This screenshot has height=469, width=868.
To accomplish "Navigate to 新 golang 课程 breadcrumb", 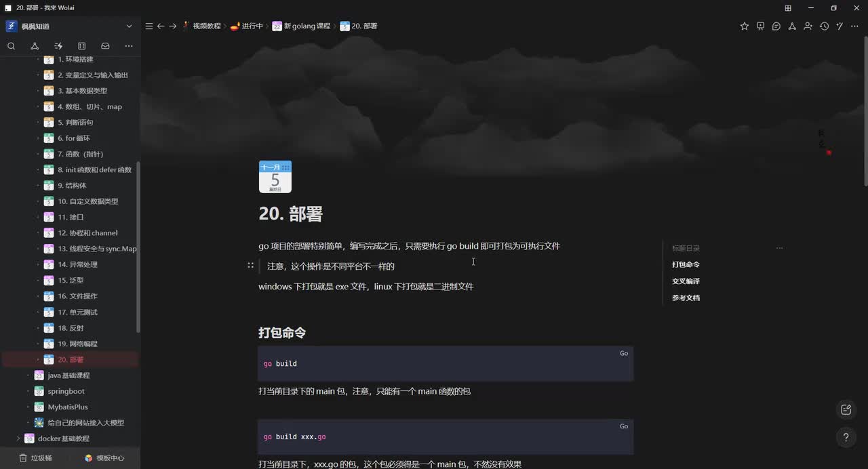I will tap(302, 26).
